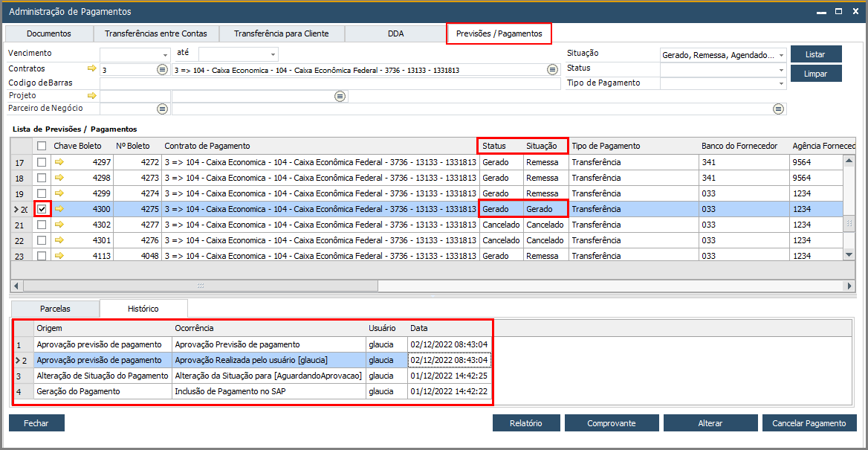Click the grid's vertical scrollbar down arrow
The height and width of the screenshot is (450, 868).
pyautogui.click(x=849, y=254)
